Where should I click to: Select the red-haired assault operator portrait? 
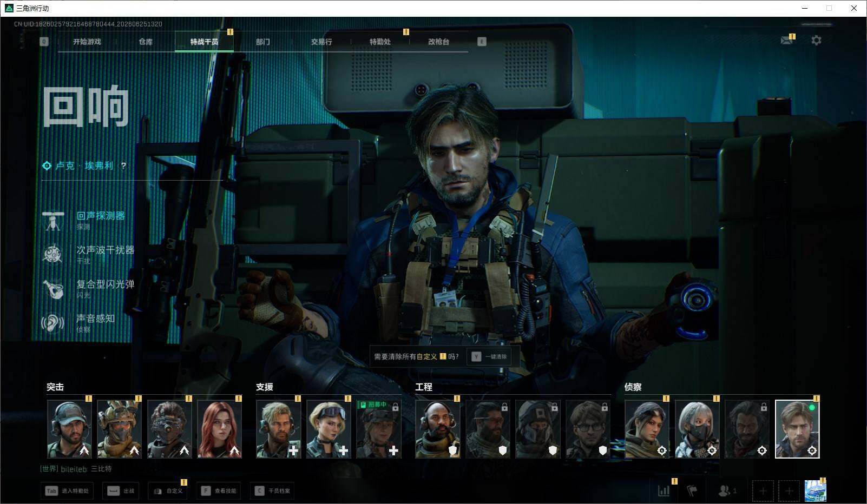tap(220, 429)
